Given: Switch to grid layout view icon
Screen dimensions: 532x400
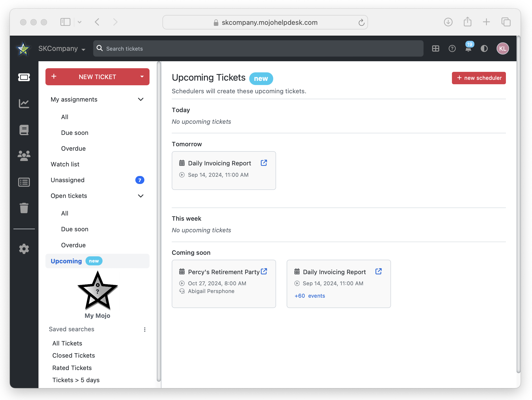Looking at the screenshot, I should (x=435, y=49).
